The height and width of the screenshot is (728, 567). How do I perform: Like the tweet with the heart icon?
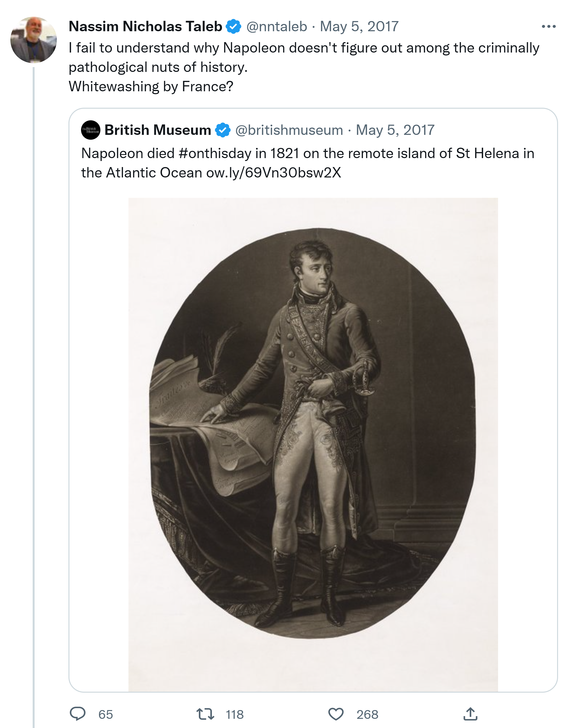coord(336,714)
